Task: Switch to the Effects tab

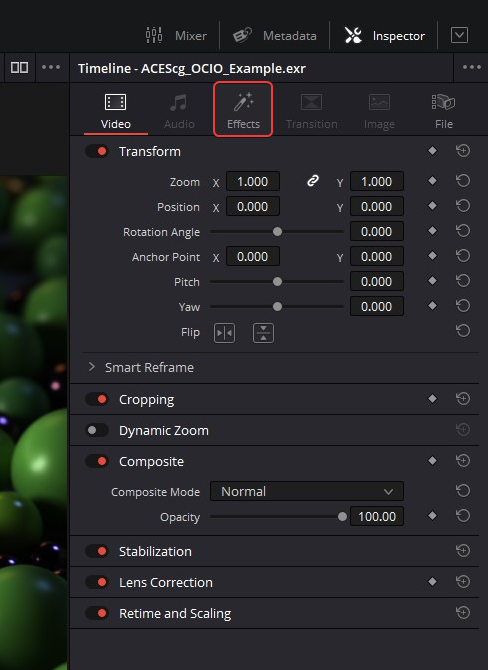Action: coord(243,110)
